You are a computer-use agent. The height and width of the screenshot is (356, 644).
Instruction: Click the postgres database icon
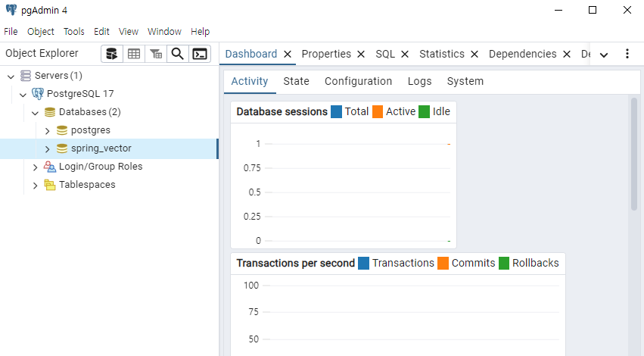62,130
